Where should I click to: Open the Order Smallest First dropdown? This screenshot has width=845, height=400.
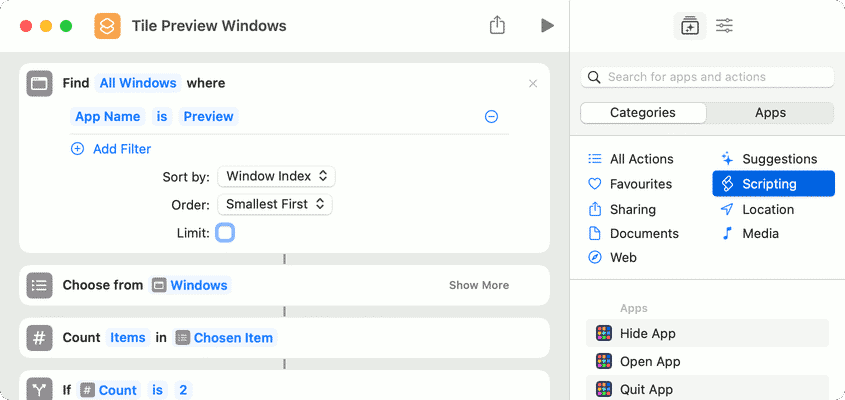pos(275,204)
